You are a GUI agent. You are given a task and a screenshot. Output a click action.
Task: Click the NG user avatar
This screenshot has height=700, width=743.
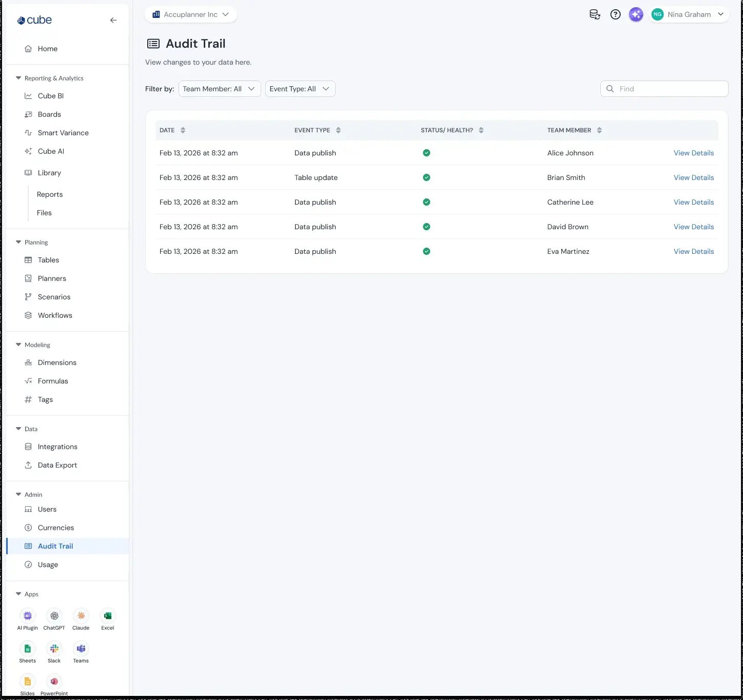point(657,14)
